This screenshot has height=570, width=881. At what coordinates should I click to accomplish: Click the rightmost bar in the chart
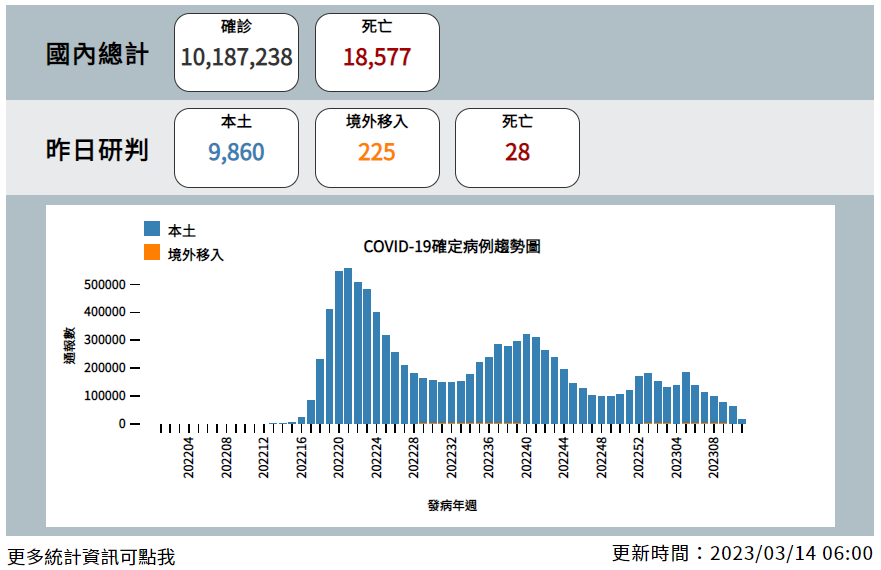click(x=742, y=421)
